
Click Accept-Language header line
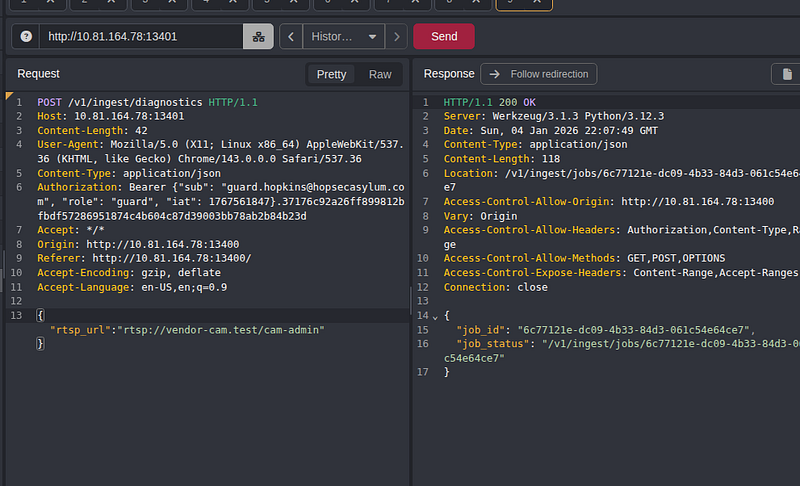[132, 287]
